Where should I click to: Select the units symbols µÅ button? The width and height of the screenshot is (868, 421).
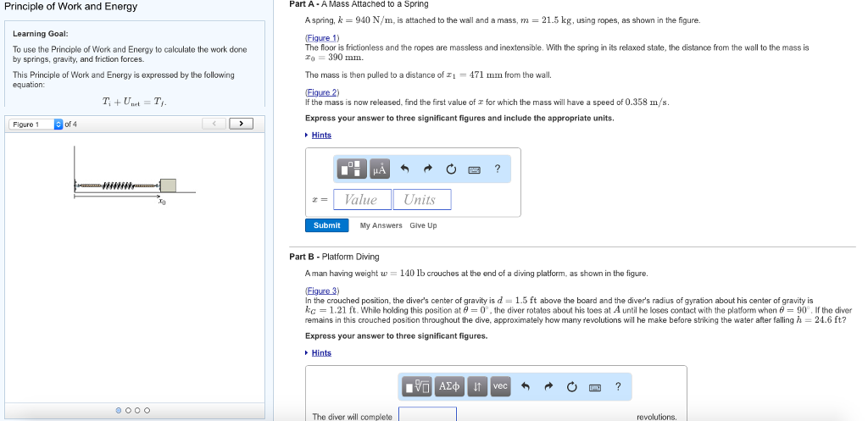coord(379,169)
